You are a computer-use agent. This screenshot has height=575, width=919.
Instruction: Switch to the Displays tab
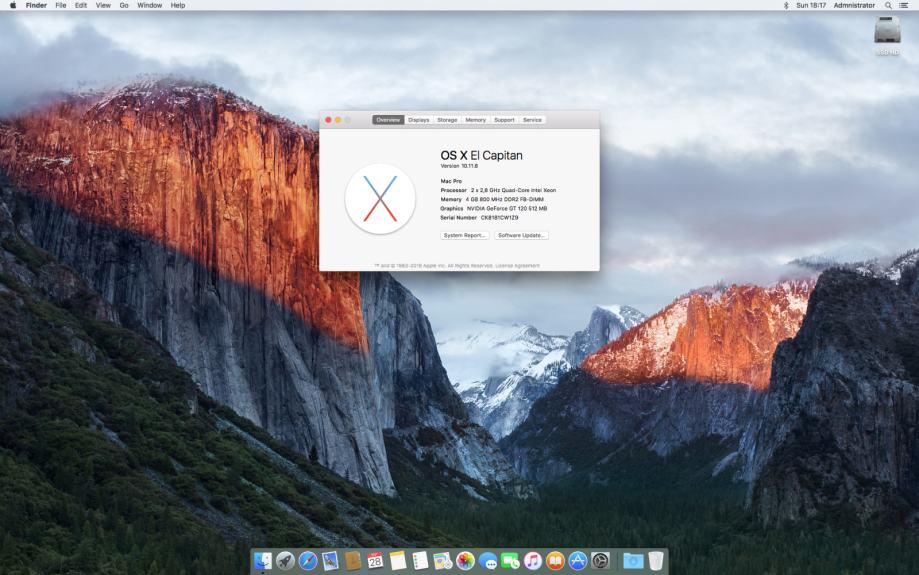click(x=418, y=120)
